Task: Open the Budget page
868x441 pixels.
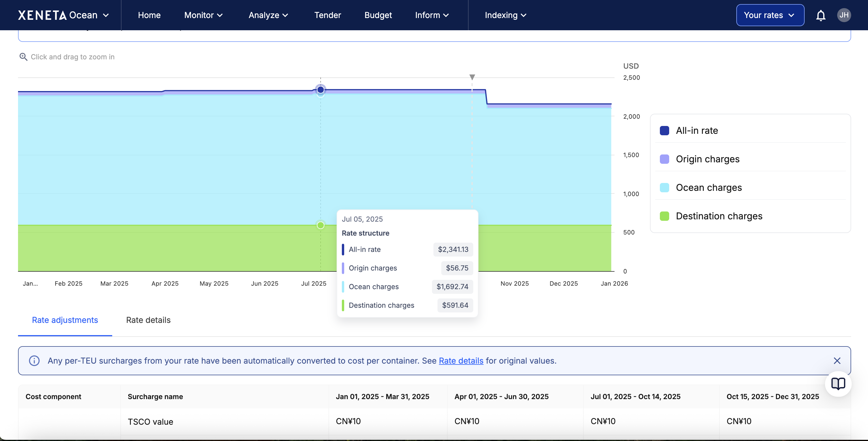Action: [378, 15]
